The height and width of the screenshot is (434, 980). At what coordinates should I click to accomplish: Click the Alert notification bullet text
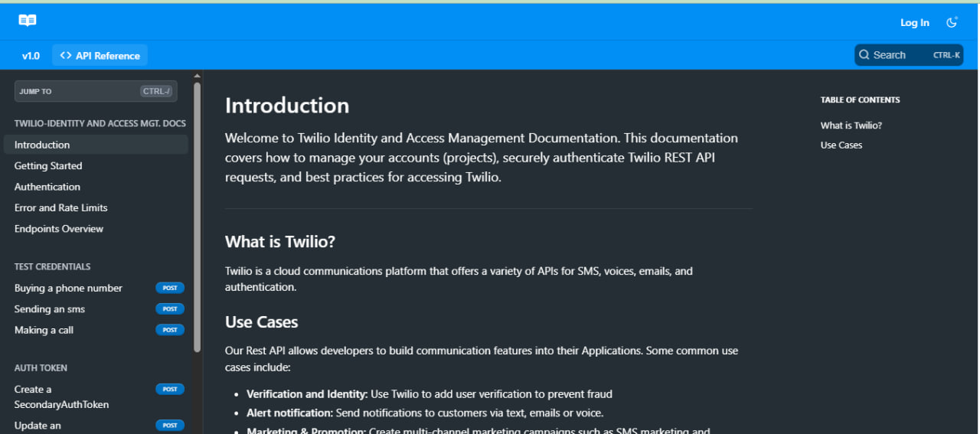pyautogui.click(x=425, y=413)
